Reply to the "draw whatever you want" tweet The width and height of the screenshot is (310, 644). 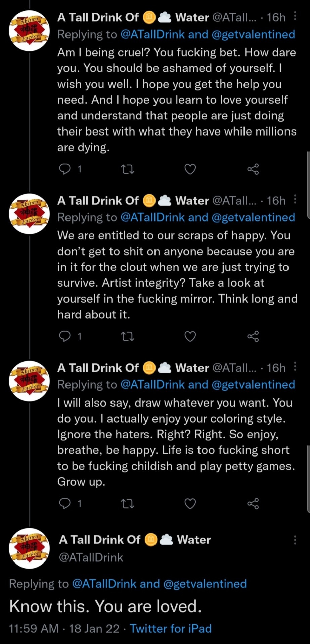click(64, 503)
